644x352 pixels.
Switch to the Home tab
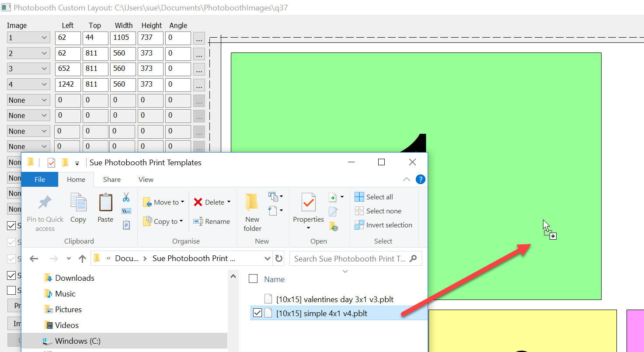point(76,179)
